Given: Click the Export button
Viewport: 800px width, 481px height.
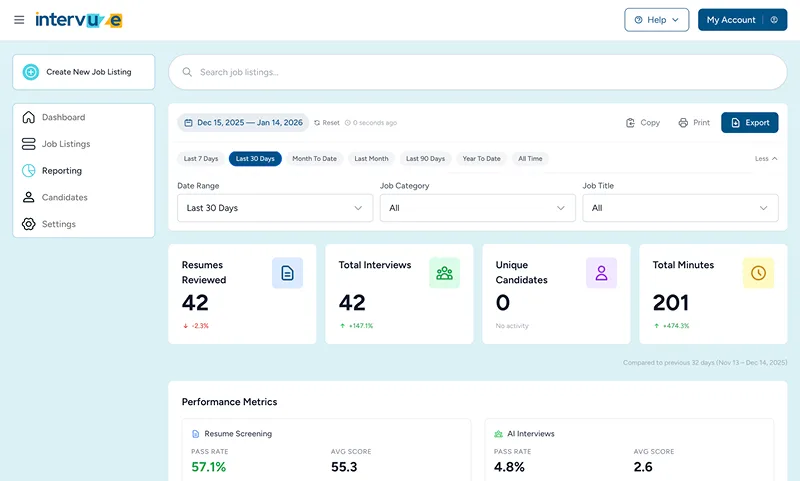Looking at the screenshot, I should (749, 123).
